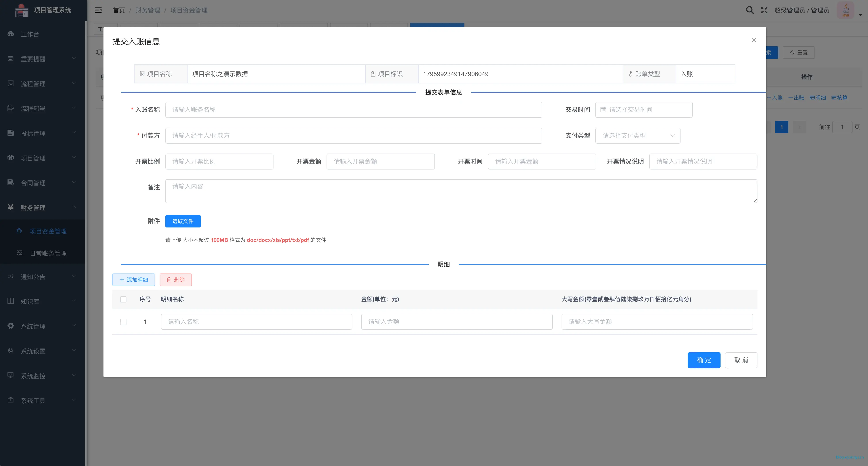Image resolution: width=868 pixels, height=466 pixels.
Task: Click the ¥ icon beside 财务管理
Action: coord(10,207)
